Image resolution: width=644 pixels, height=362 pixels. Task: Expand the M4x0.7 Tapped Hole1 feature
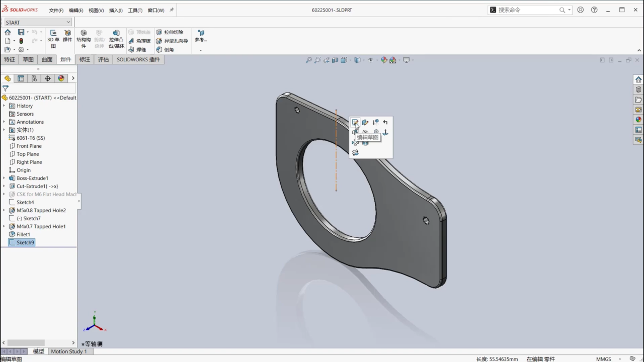coord(5,227)
